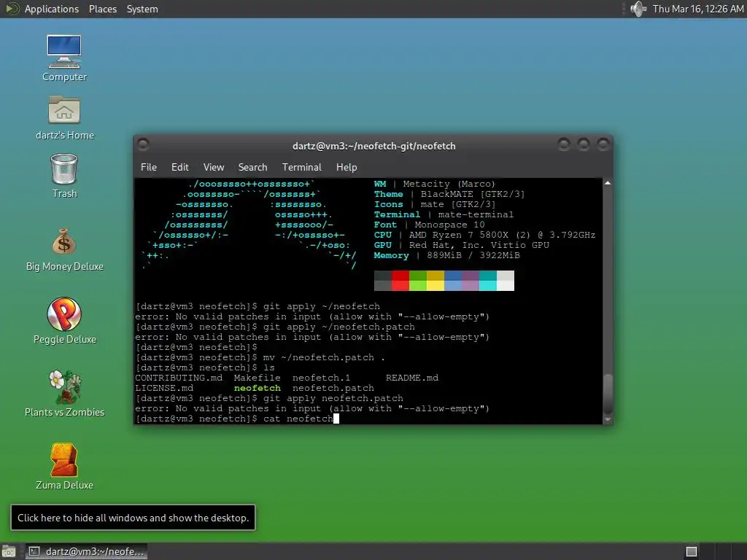The width and height of the screenshot is (747, 560).
Task: Open the terminal Search menu
Action: tap(252, 167)
